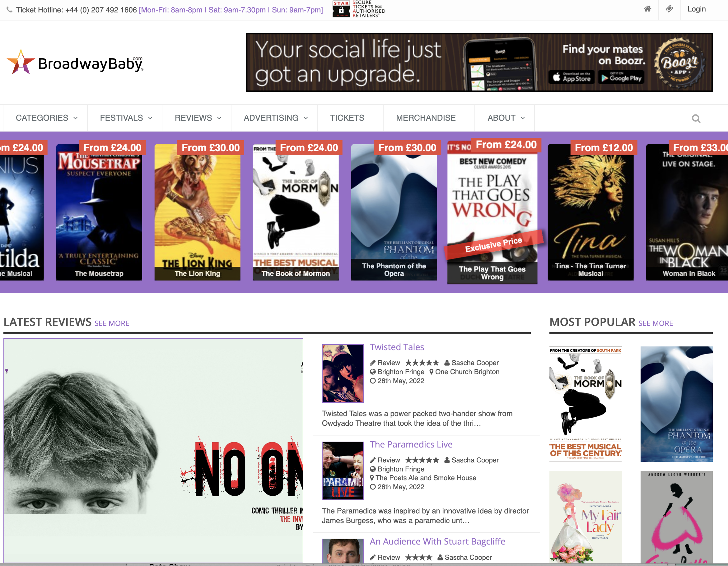This screenshot has width=728, height=566.
Task: Click the ticket tag icon in top bar
Action: pyautogui.click(x=669, y=9)
